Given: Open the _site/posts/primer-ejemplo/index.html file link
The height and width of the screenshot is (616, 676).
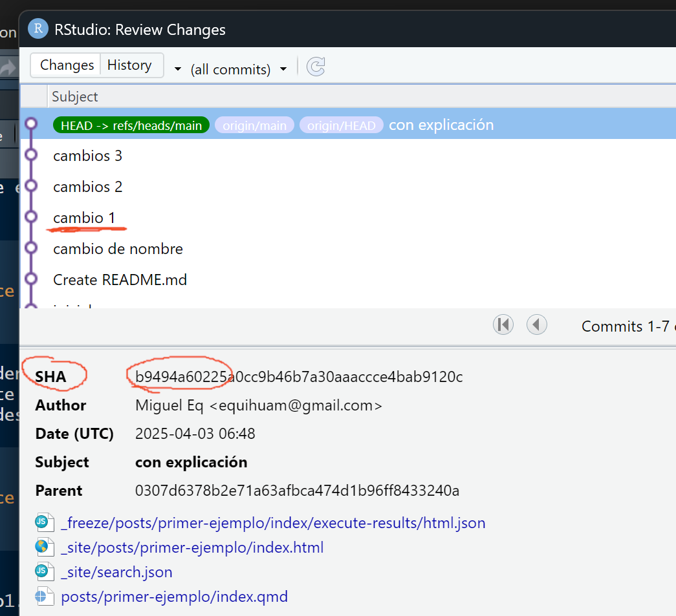Looking at the screenshot, I should click(x=192, y=547).
